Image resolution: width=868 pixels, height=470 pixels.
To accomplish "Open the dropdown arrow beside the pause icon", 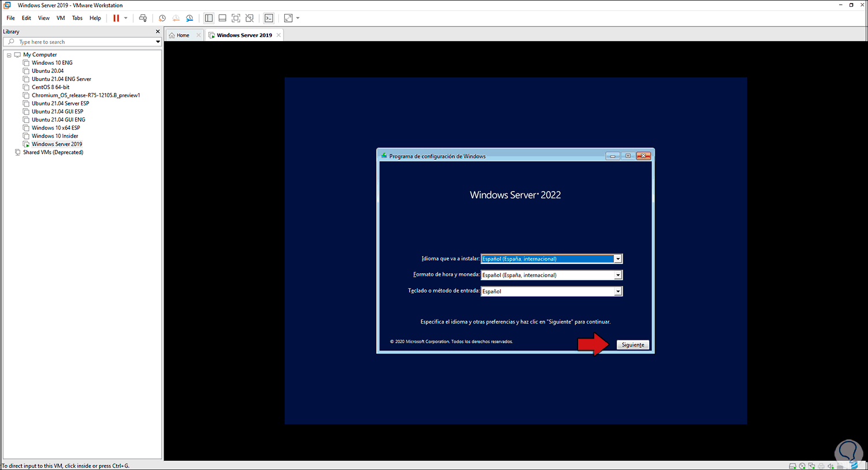I will pos(126,18).
